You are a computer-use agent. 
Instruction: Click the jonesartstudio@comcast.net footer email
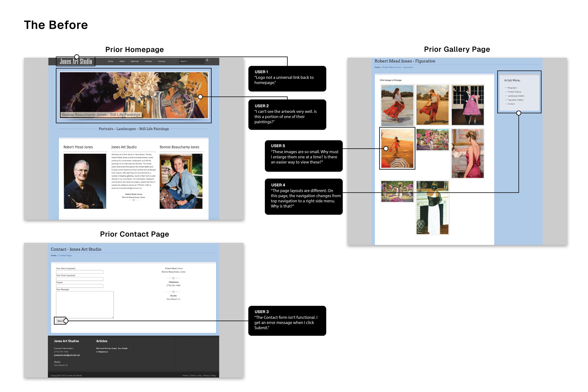(67, 355)
